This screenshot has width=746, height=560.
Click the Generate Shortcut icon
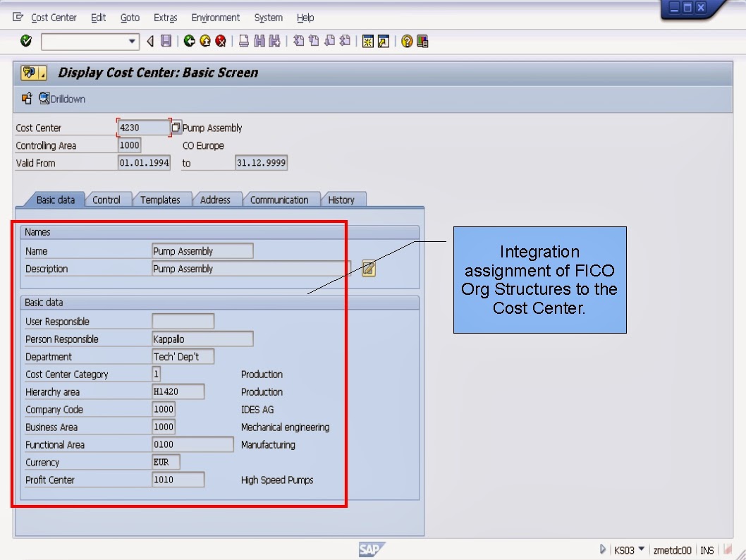coord(384,42)
